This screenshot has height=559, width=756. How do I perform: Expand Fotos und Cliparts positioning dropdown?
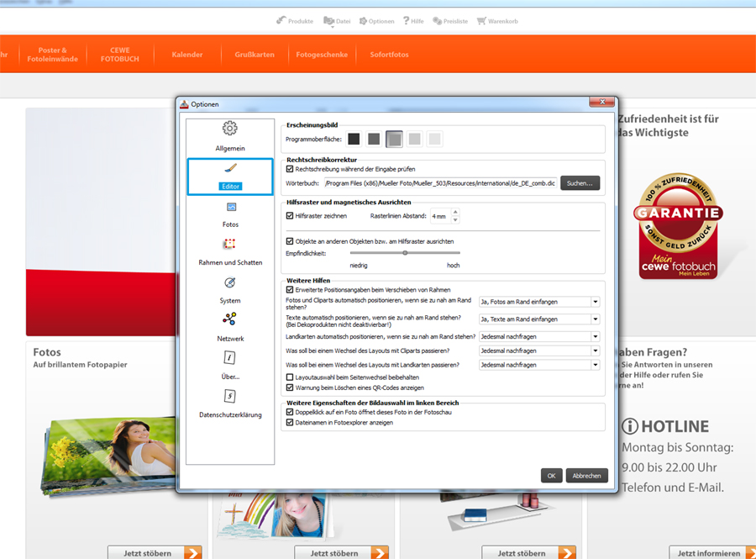595,301
